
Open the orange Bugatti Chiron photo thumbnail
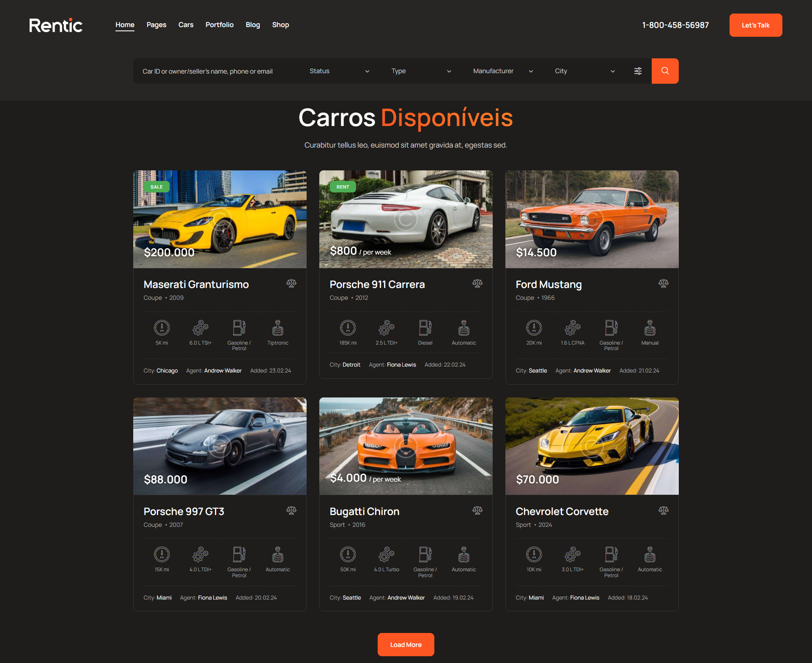(406, 446)
